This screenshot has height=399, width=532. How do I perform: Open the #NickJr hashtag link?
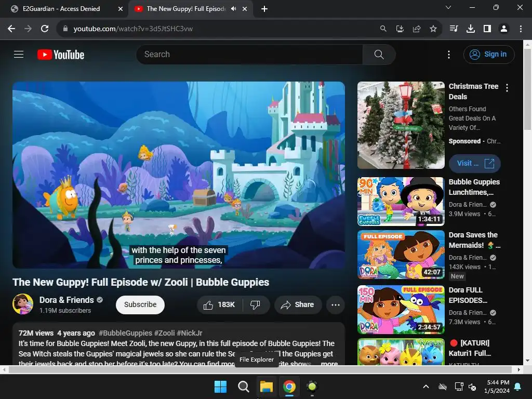click(x=189, y=333)
